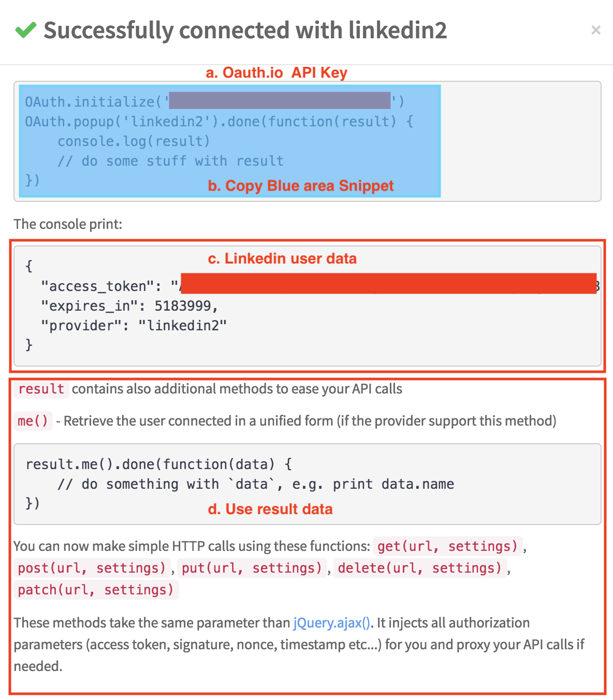Click the get(url, settings) code tag
The width and height of the screenshot is (613, 700).
click(447, 546)
